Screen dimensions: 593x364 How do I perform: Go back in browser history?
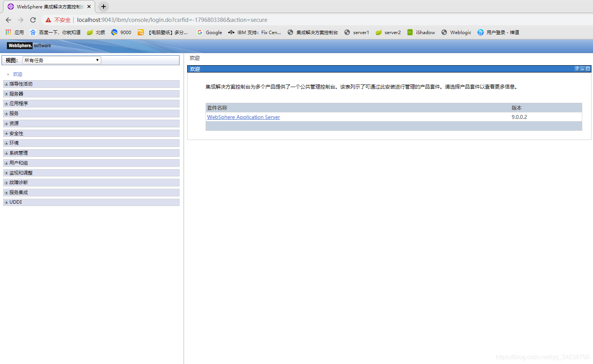click(x=8, y=20)
